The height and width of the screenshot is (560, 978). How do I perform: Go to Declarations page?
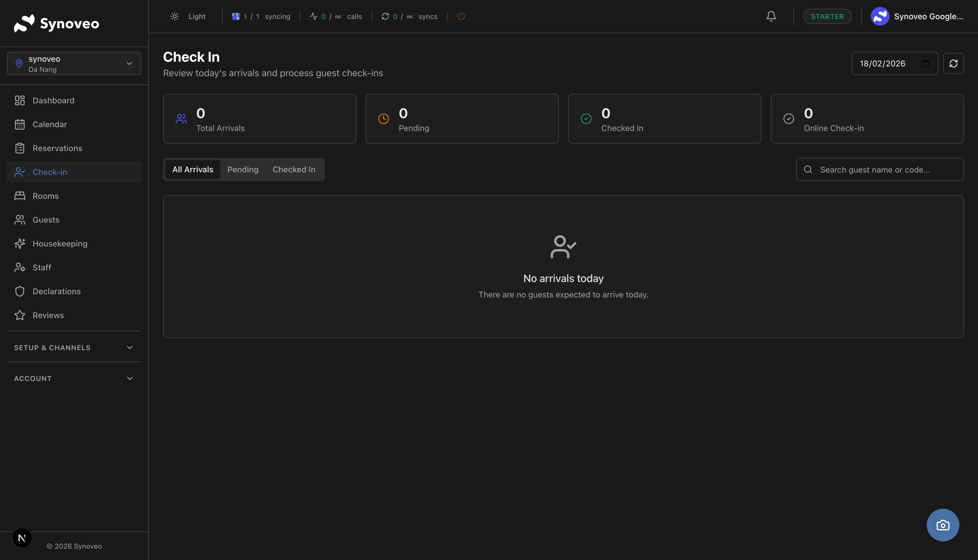[x=56, y=291]
